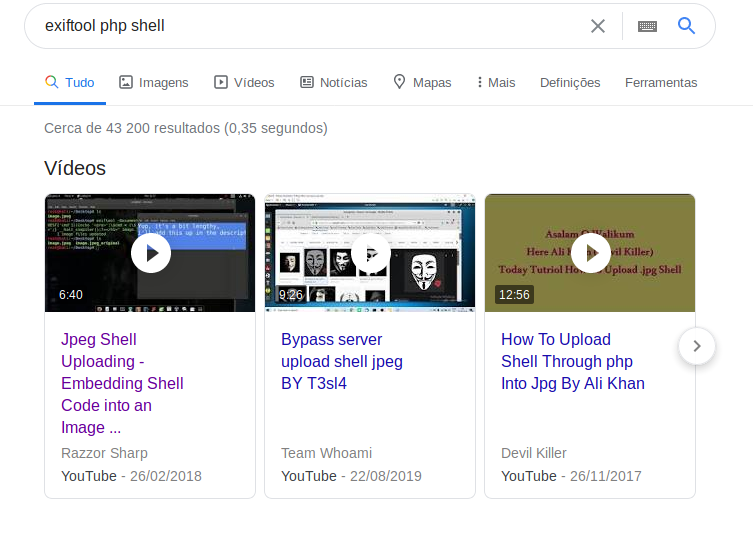This screenshot has width=753, height=536.
Task: Show next videos with carousel arrow
Action: [x=697, y=346]
